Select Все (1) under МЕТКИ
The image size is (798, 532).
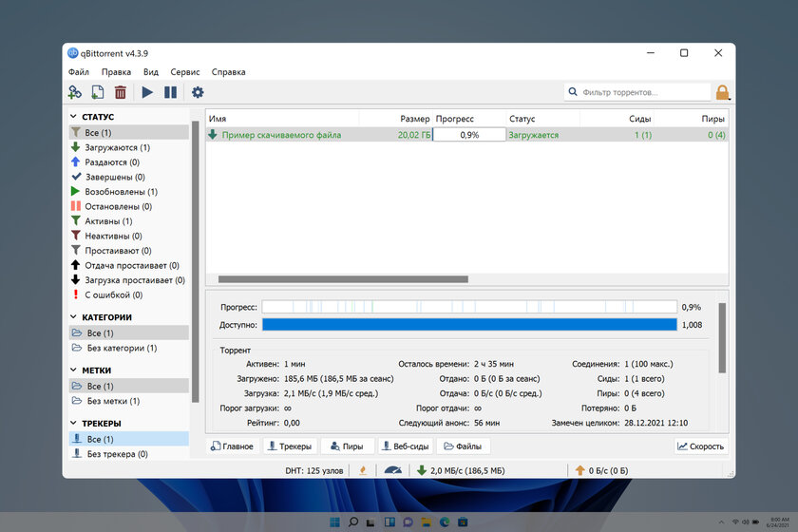click(129, 386)
